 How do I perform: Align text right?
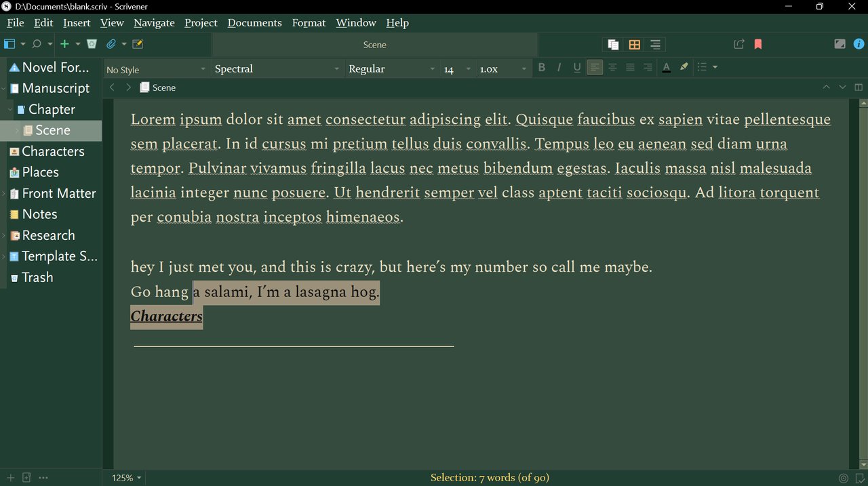pos(648,67)
